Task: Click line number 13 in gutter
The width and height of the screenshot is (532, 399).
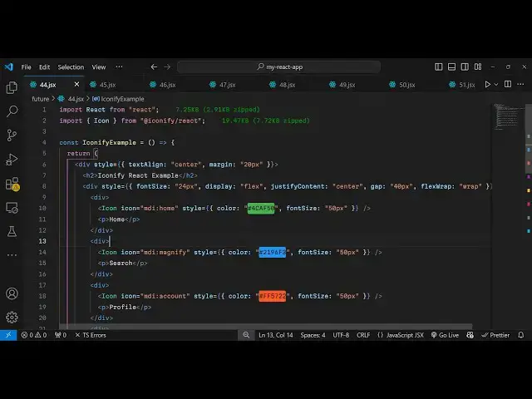Action: [42, 241]
